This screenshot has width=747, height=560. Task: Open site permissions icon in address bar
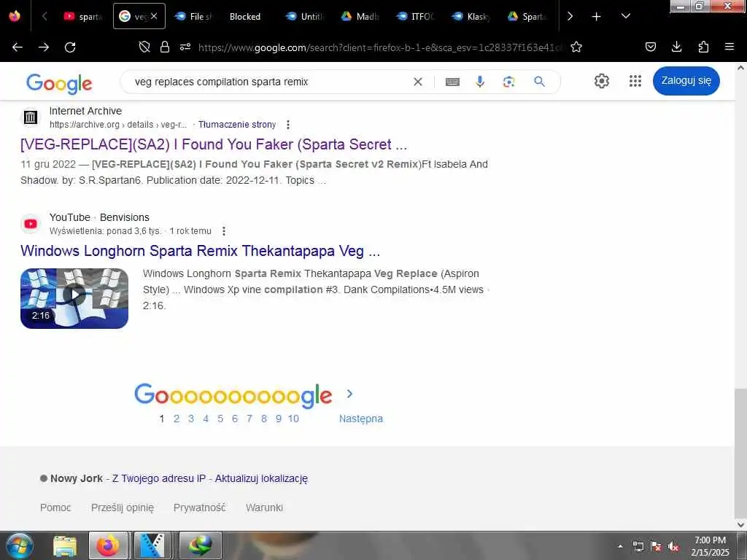185,47
